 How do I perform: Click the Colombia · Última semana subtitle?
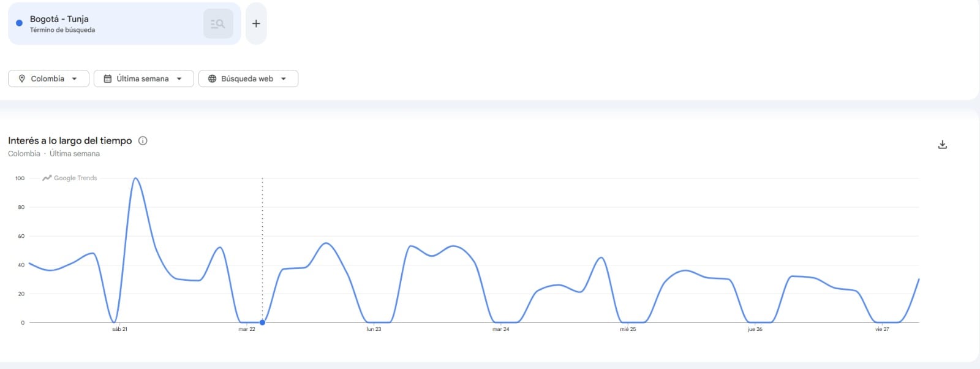coord(54,153)
